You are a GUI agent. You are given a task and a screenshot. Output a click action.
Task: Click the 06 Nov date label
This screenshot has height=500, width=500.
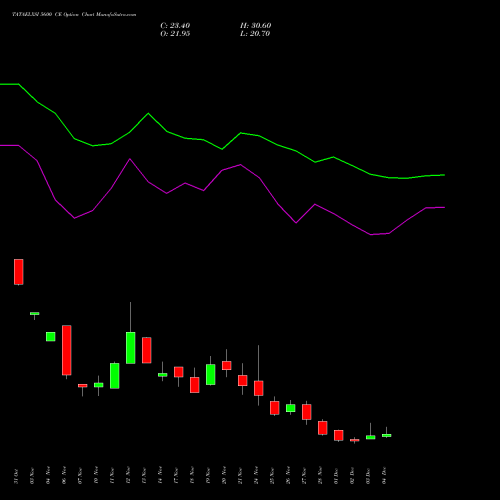click(64, 476)
